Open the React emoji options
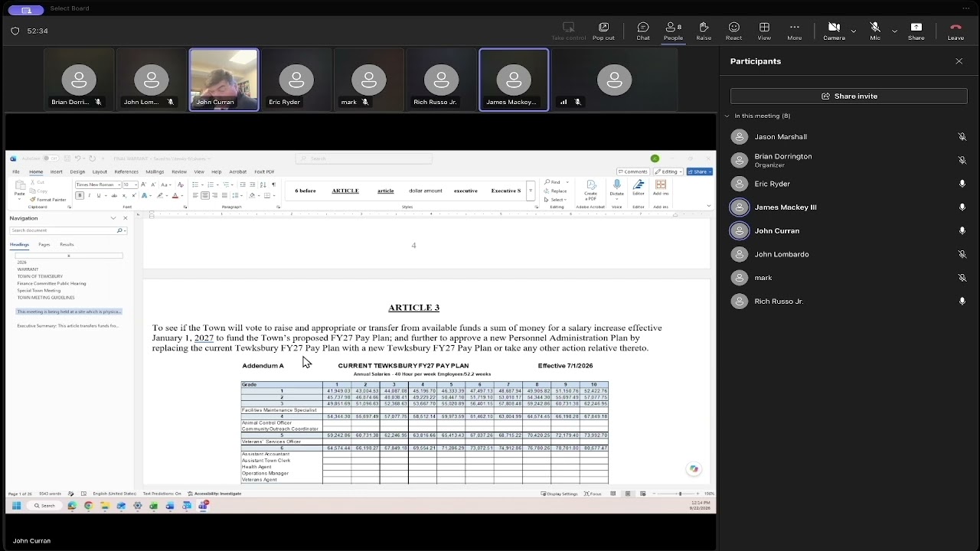This screenshot has height=551, width=980. click(733, 31)
